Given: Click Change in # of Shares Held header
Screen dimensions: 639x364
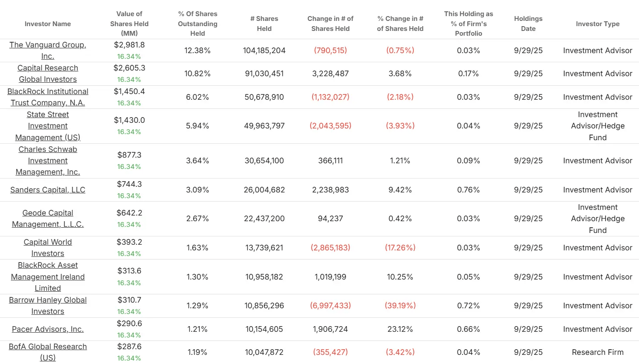Looking at the screenshot, I should click(331, 24).
